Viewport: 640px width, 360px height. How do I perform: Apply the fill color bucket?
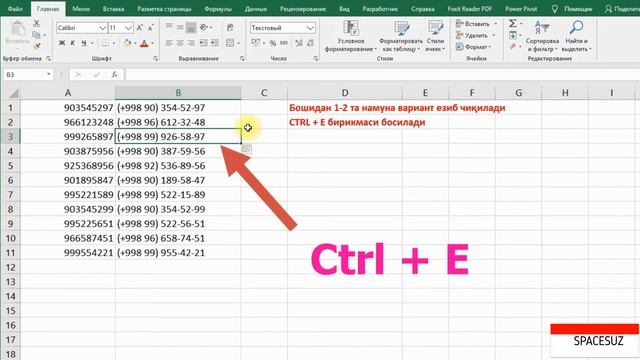[127, 43]
